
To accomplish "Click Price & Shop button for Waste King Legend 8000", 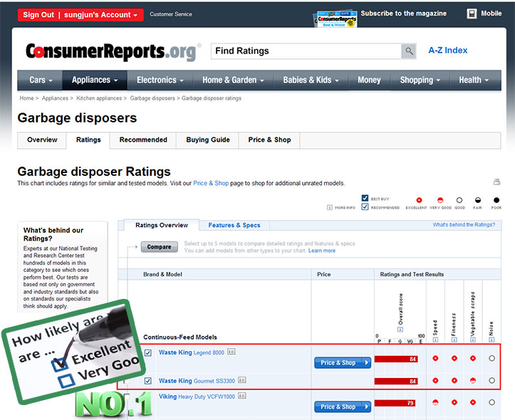I will 343,362.
